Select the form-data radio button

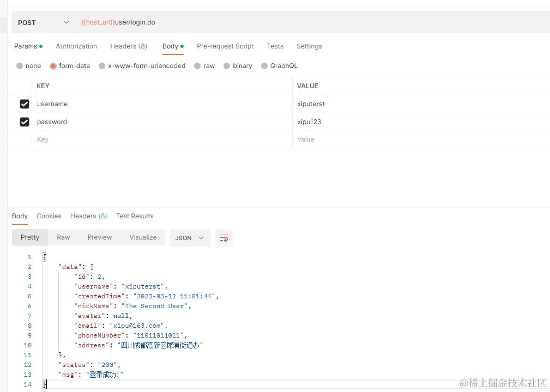tap(53, 66)
